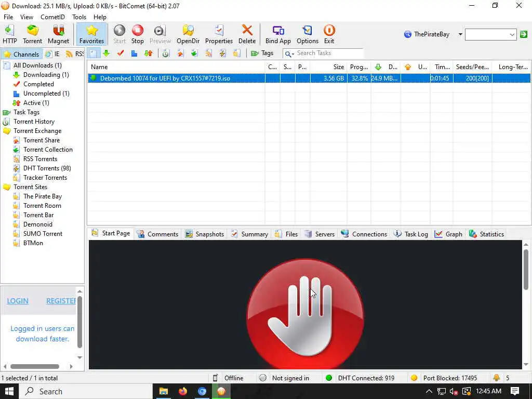Open the Snapshots tab
The height and width of the screenshot is (399, 532).
[205, 234]
